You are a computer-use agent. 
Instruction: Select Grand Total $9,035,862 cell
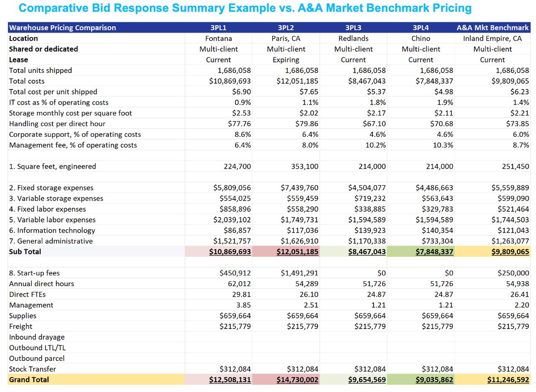coord(420,379)
